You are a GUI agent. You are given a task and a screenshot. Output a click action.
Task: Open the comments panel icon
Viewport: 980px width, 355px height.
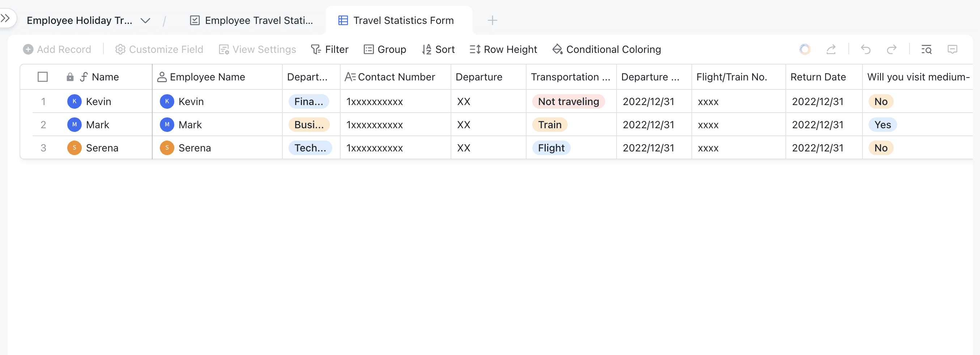pos(952,50)
